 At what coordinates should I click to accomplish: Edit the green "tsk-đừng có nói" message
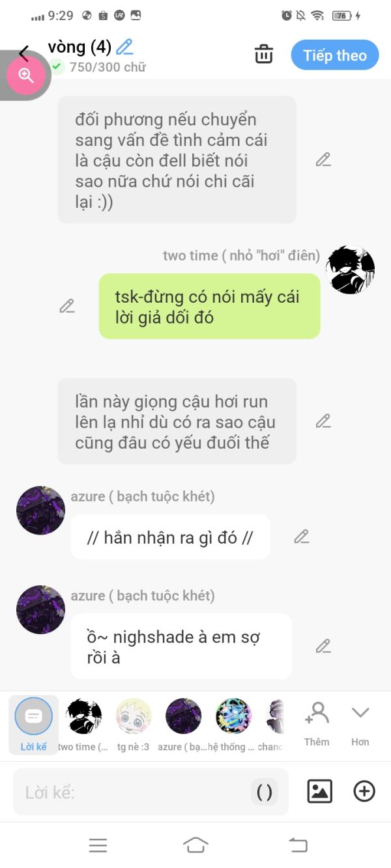(x=67, y=305)
